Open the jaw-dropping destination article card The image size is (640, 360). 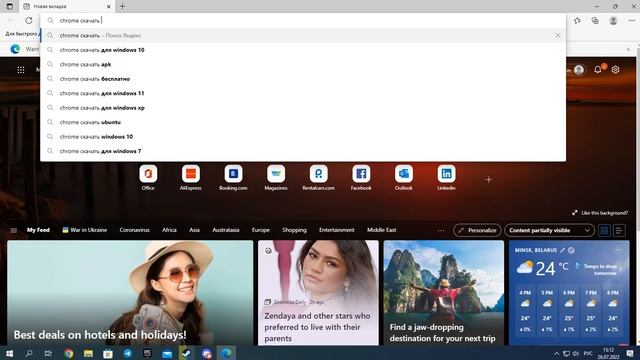click(x=444, y=293)
